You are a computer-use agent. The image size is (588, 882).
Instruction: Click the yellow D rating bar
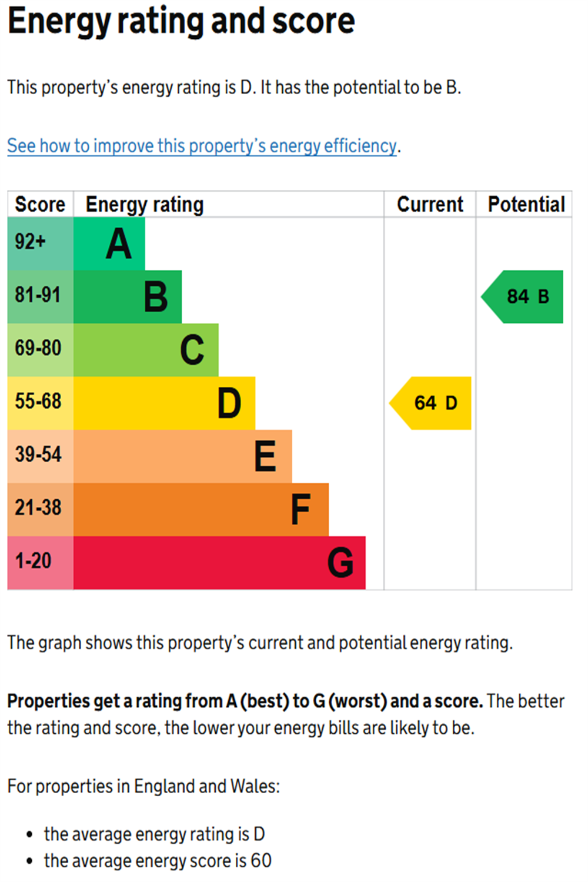[x=164, y=403]
